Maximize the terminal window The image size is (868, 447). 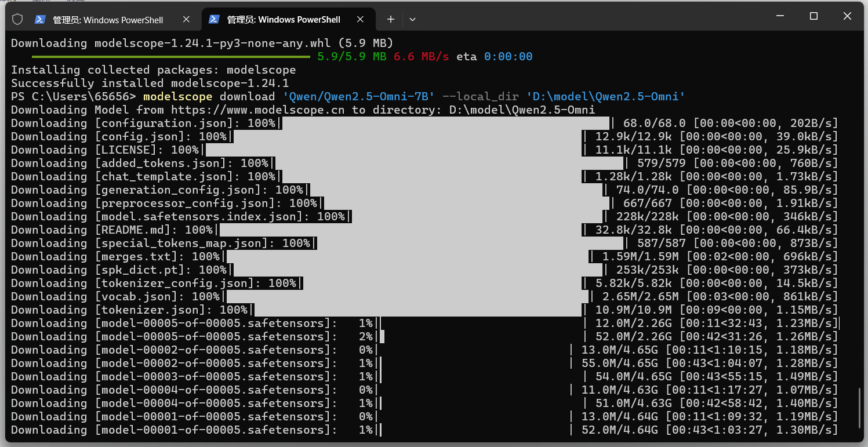(x=813, y=16)
